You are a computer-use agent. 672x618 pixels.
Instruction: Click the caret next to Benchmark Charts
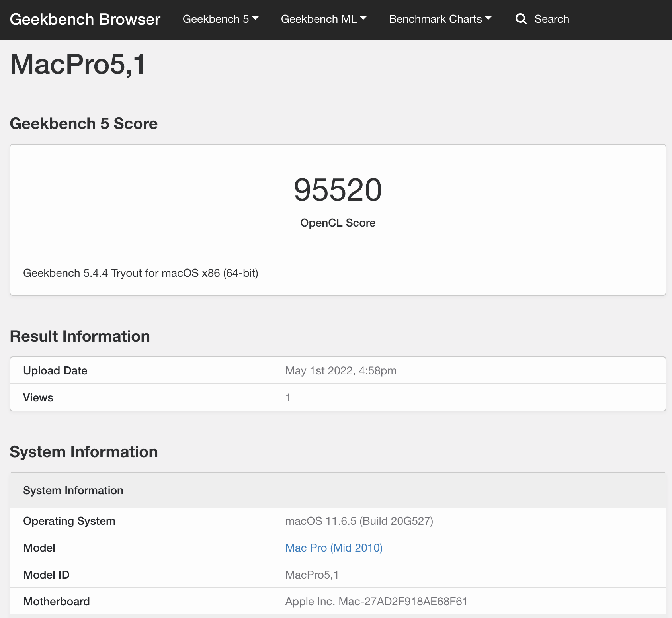pyautogui.click(x=488, y=18)
